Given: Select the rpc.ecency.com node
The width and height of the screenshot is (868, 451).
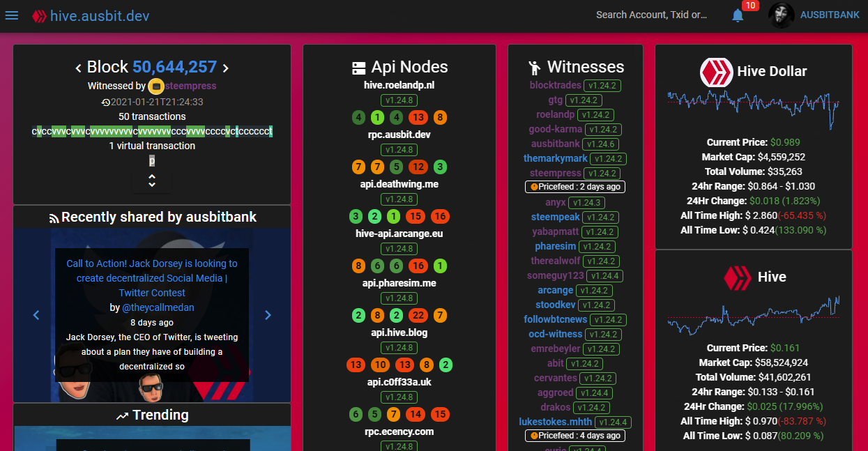Looking at the screenshot, I should point(399,431).
